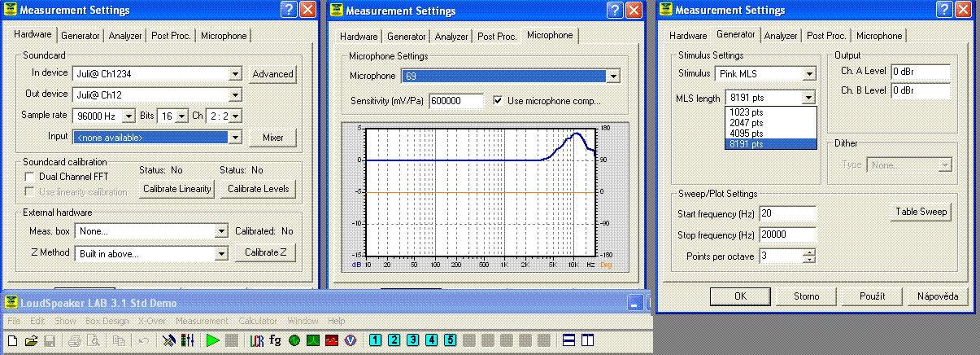
Task: Click the help question-mark button of the Generator settings window
Action: pos(943,10)
